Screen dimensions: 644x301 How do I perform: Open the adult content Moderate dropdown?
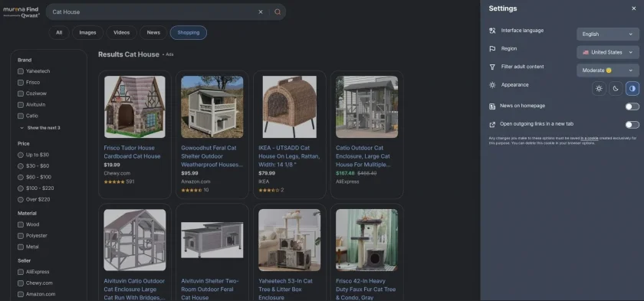(608, 70)
